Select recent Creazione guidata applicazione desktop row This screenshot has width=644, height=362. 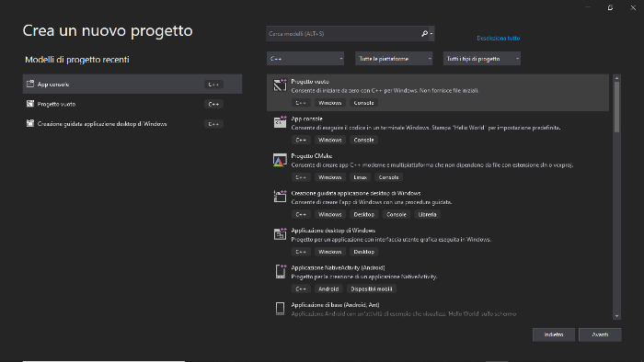point(132,123)
